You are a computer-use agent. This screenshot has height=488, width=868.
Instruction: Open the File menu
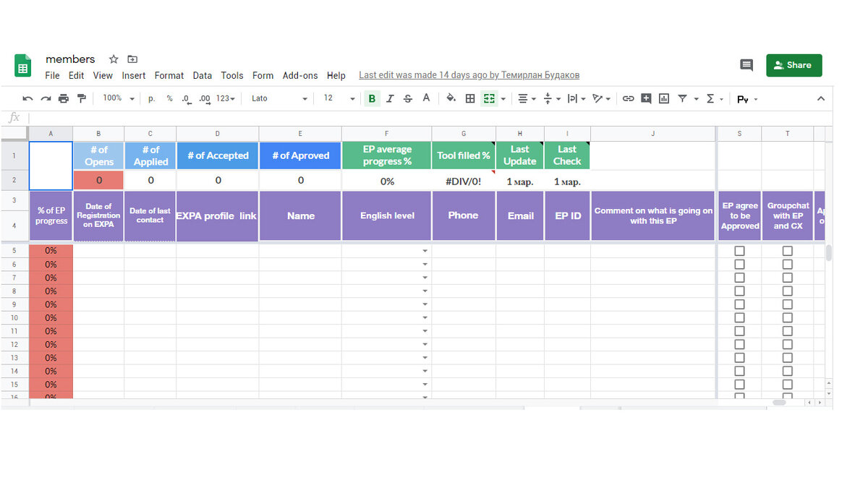tap(52, 75)
